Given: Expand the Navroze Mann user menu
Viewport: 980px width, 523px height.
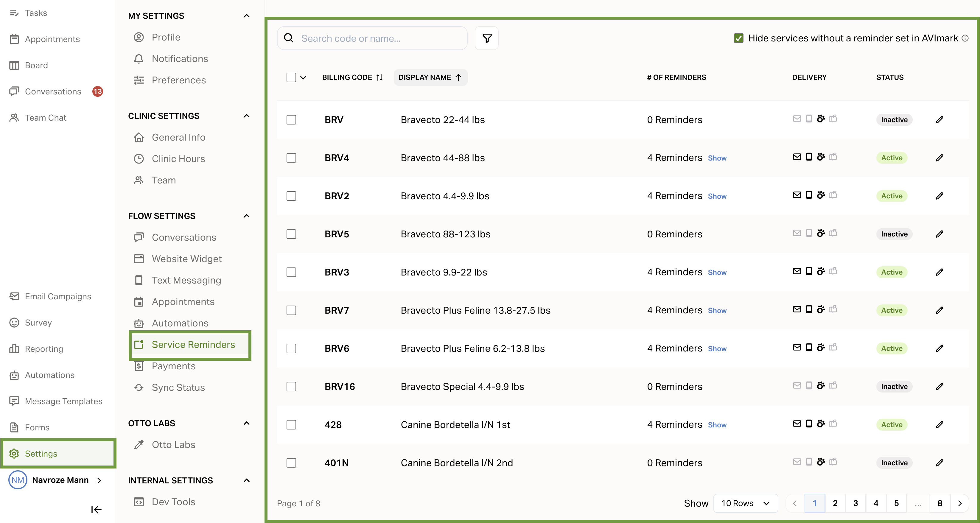Looking at the screenshot, I should coord(99,480).
